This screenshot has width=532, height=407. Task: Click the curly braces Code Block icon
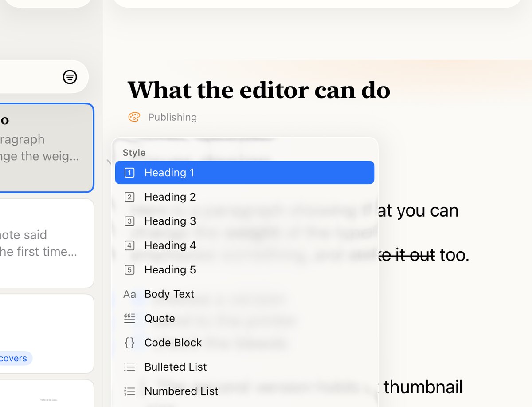tap(129, 343)
